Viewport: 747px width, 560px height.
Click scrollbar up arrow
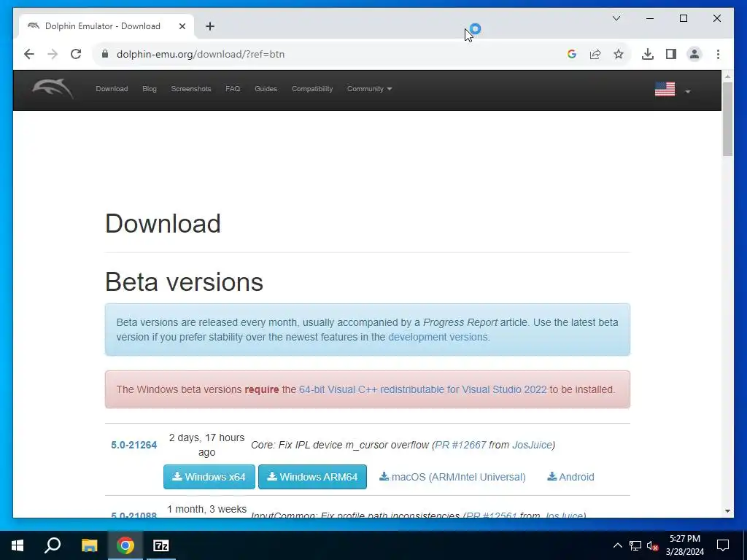pyautogui.click(x=727, y=76)
